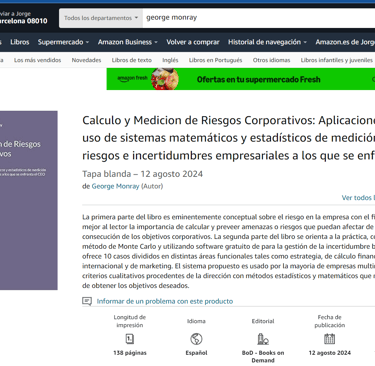Screen dimensions: 375x366
Task: Open the Todos los departamentos dropdown
Action: pyautogui.click(x=101, y=18)
